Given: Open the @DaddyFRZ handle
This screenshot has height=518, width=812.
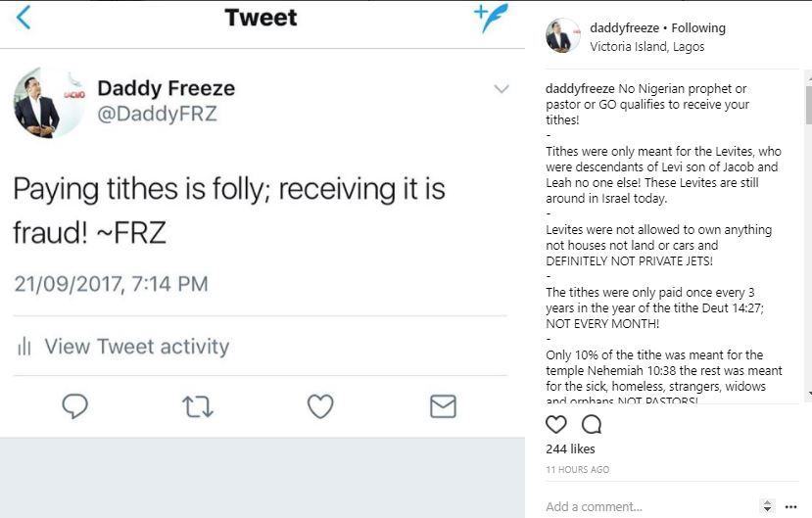Looking at the screenshot, I should [157, 115].
